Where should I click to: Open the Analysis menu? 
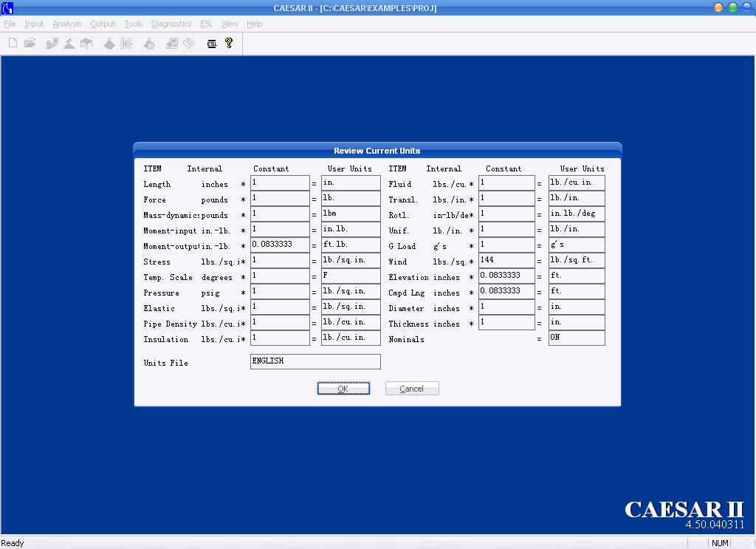[x=67, y=24]
